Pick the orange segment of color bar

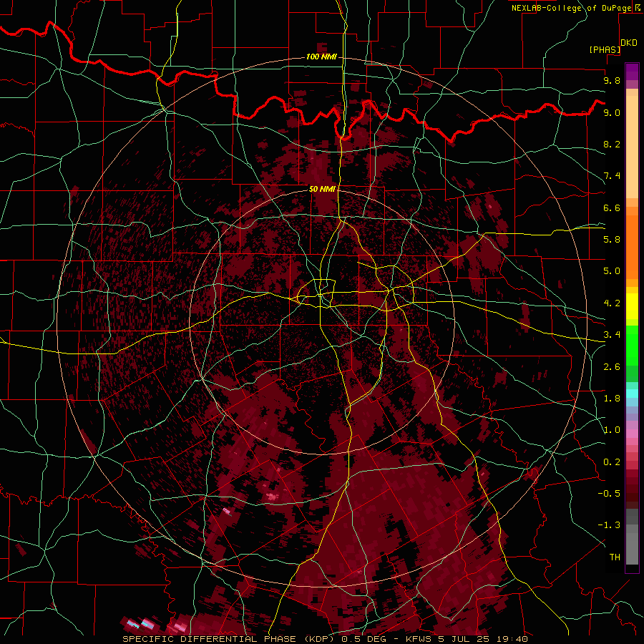point(632,246)
